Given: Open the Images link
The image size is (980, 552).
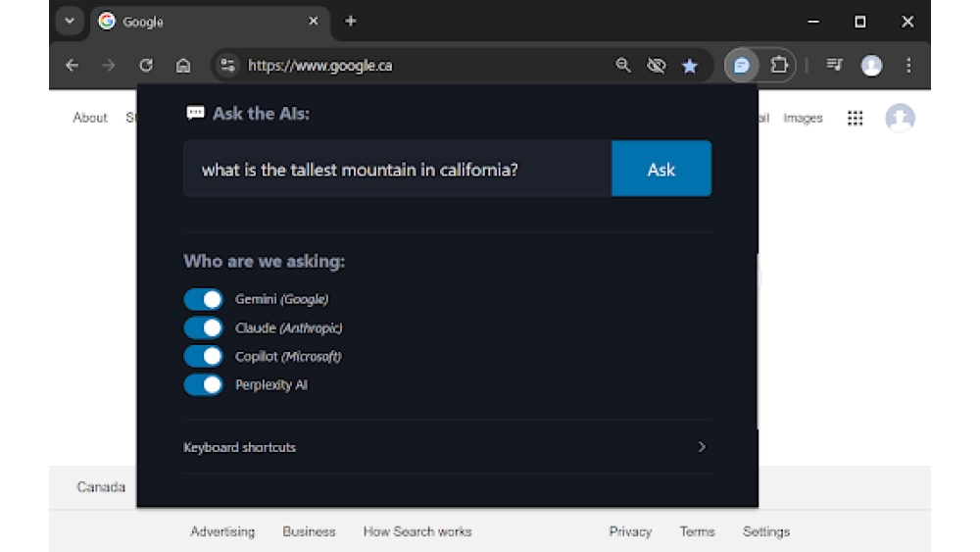Looking at the screenshot, I should [x=803, y=118].
